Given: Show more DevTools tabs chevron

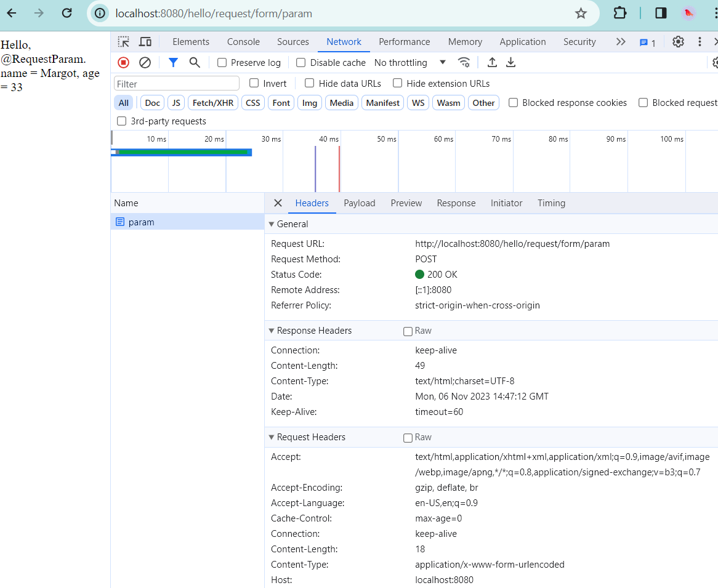Looking at the screenshot, I should tap(621, 42).
